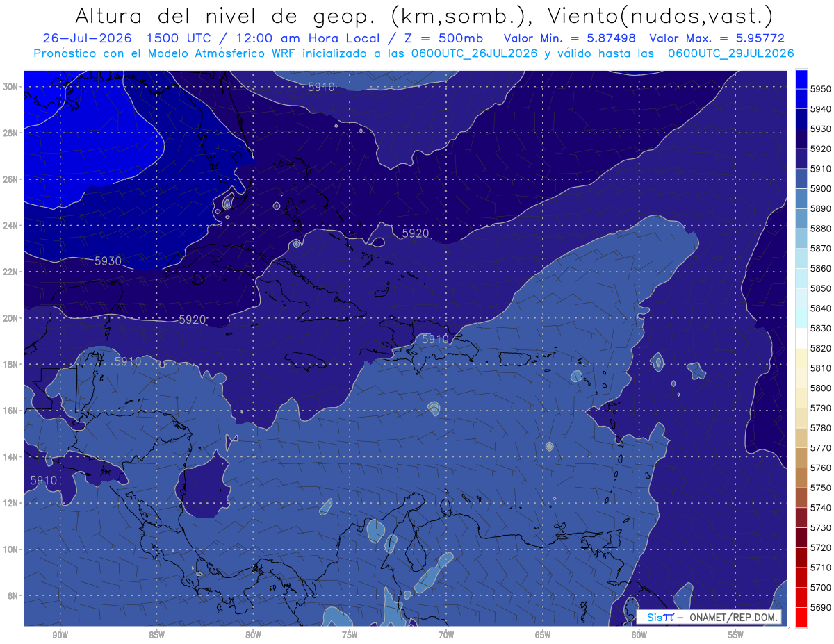This screenshot has width=834, height=644.
Task: Click latitude label '28N'
Action: point(10,133)
